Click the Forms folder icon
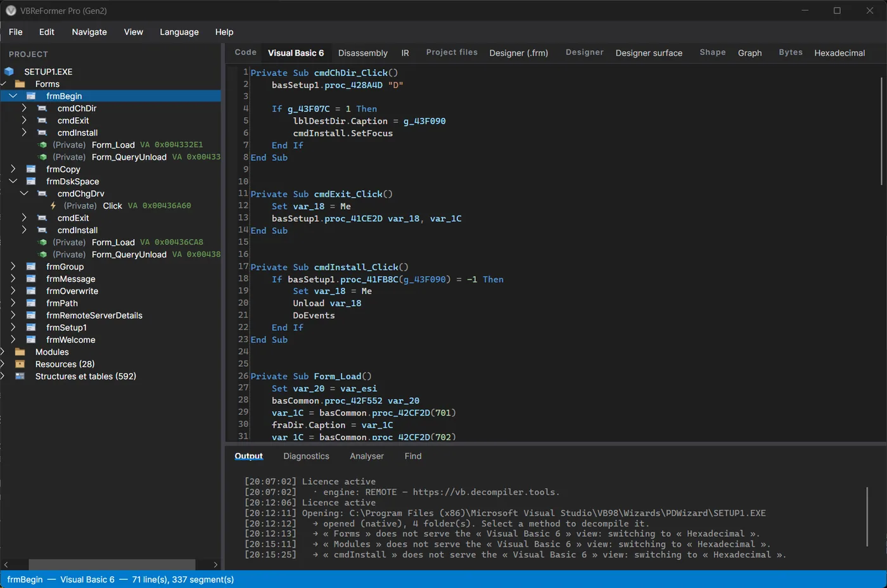This screenshot has height=588, width=887. point(20,84)
